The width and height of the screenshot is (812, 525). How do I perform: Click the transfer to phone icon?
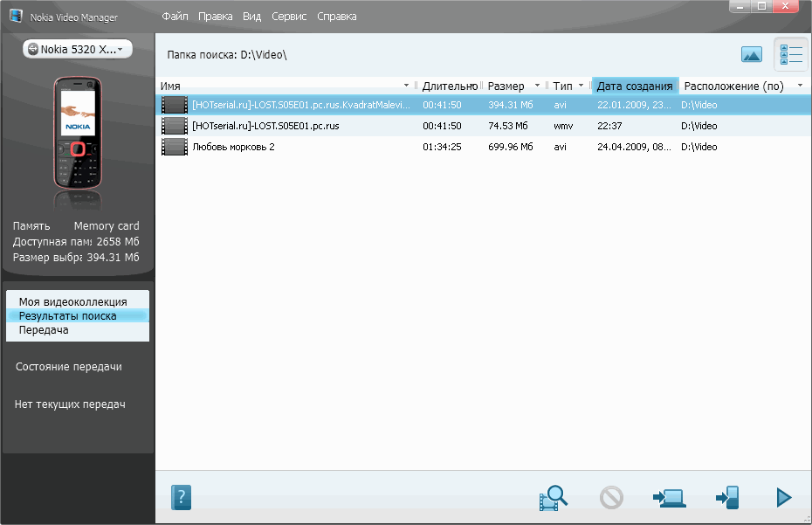coord(726,497)
